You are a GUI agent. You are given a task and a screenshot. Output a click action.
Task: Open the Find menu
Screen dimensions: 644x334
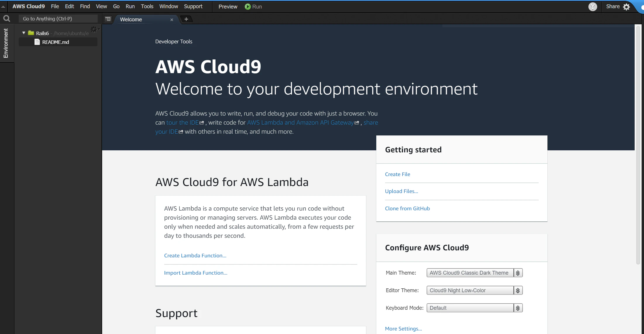pyautogui.click(x=85, y=6)
